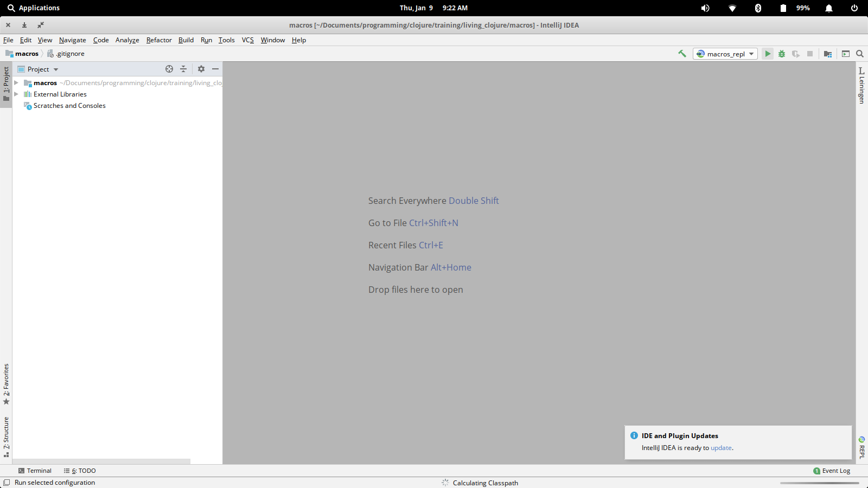The width and height of the screenshot is (868, 488).
Task: Click the background task progress bar
Action: click(820, 483)
